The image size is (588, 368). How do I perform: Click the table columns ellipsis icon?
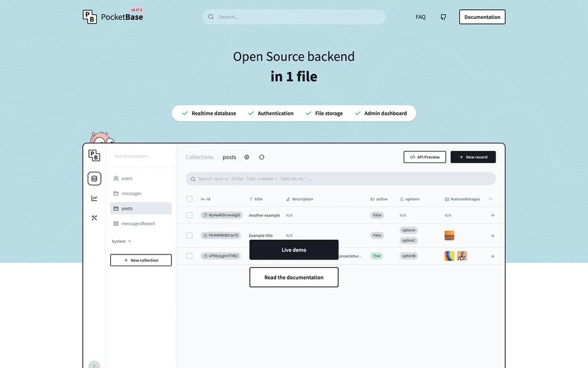(x=491, y=199)
